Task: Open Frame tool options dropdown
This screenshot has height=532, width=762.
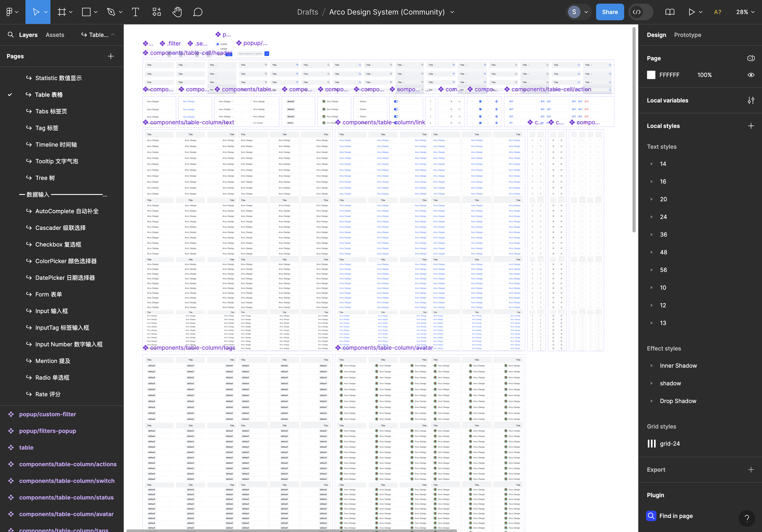Action: (71, 12)
